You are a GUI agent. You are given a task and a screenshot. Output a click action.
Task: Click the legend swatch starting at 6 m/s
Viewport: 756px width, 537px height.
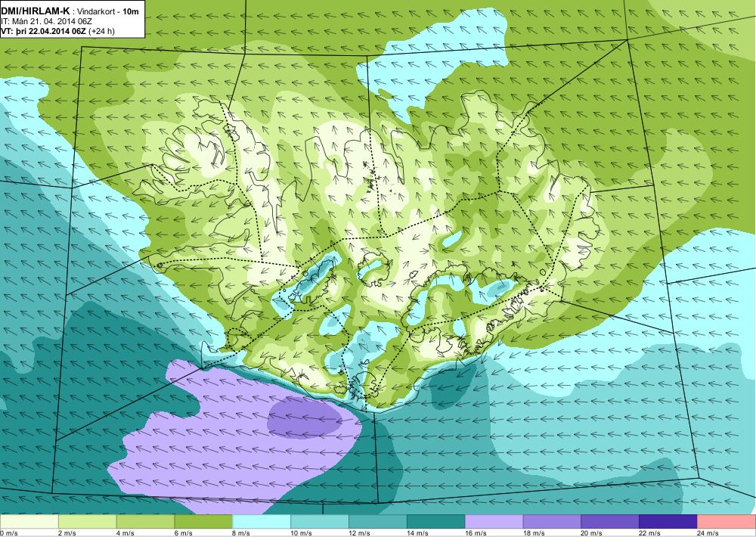[x=203, y=522]
